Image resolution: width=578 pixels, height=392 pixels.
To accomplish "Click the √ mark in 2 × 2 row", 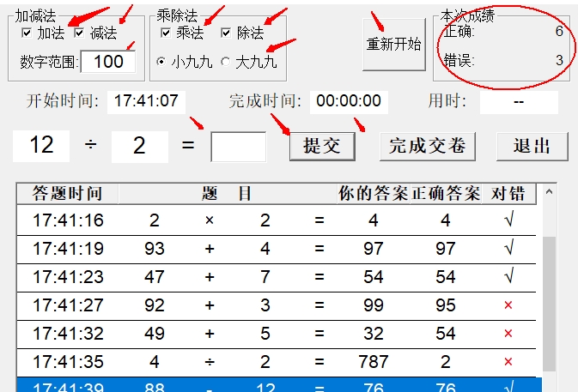I will 509,220.
